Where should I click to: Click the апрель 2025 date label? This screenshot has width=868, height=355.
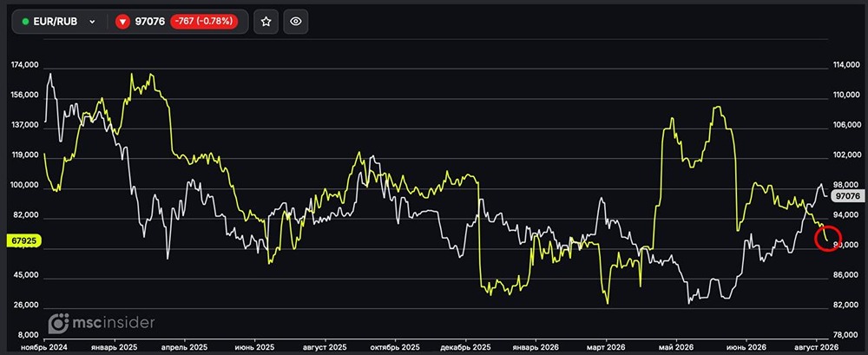coord(184,346)
